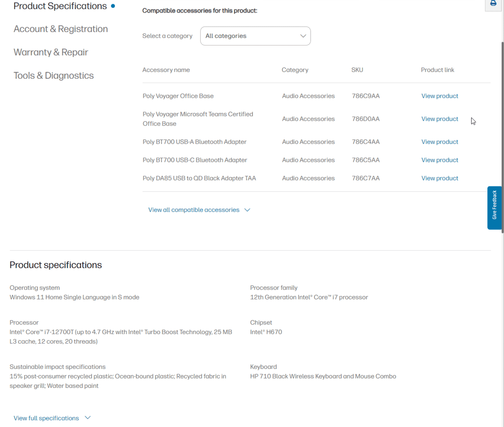View product link for SKU 786D0AA
The width and height of the screenshot is (504, 427).
(x=439, y=119)
